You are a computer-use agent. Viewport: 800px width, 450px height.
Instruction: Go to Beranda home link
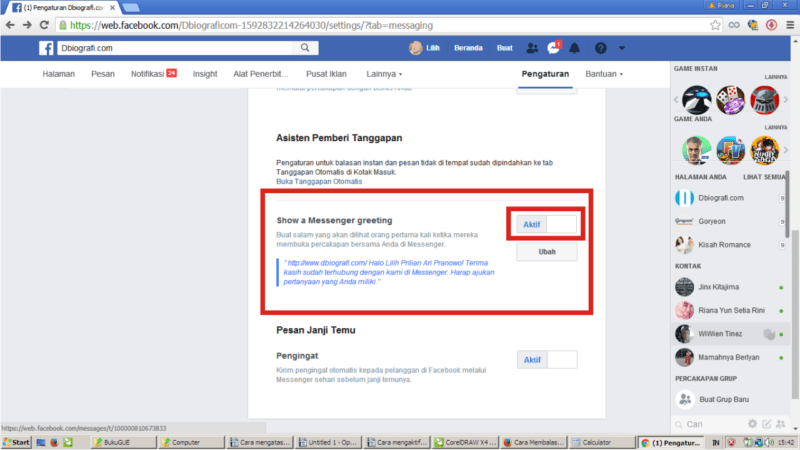coord(468,48)
